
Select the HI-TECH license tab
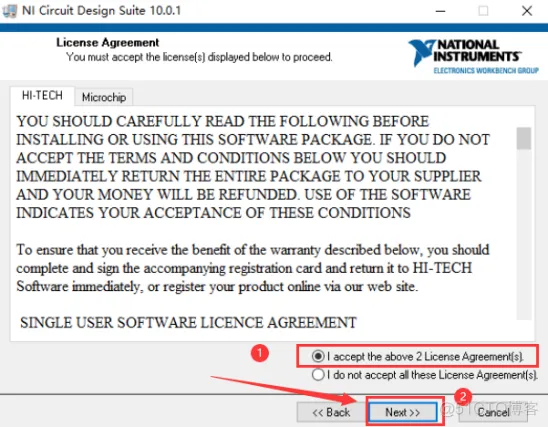(42, 95)
